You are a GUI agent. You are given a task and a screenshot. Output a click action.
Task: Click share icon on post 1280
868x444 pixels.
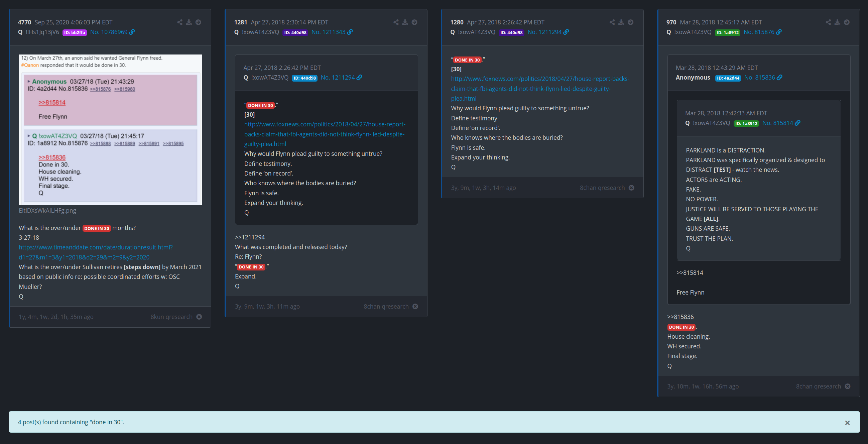pyautogui.click(x=612, y=22)
